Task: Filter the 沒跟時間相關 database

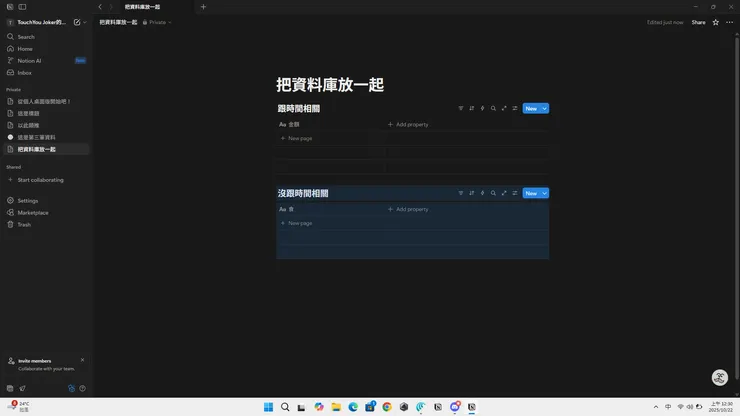Action: [461, 193]
